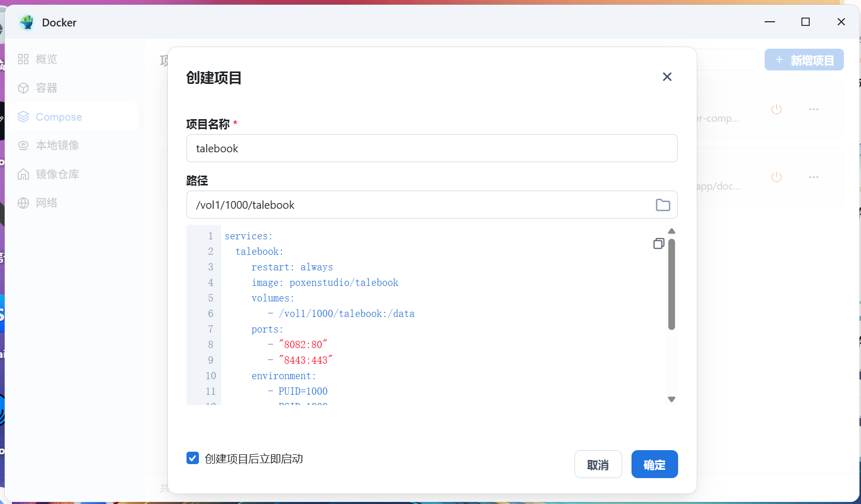Click the Compose layers icon in sidebar

[x=23, y=117]
